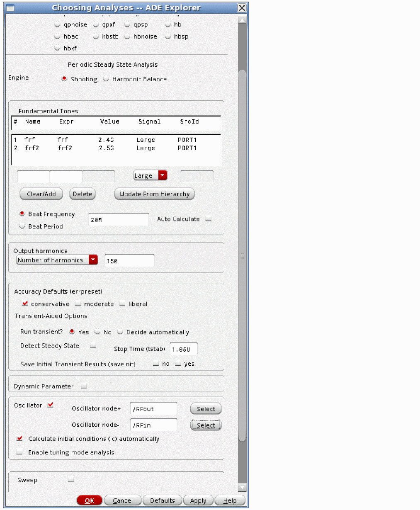Check saveinit yes option

pyautogui.click(x=178, y=364)
